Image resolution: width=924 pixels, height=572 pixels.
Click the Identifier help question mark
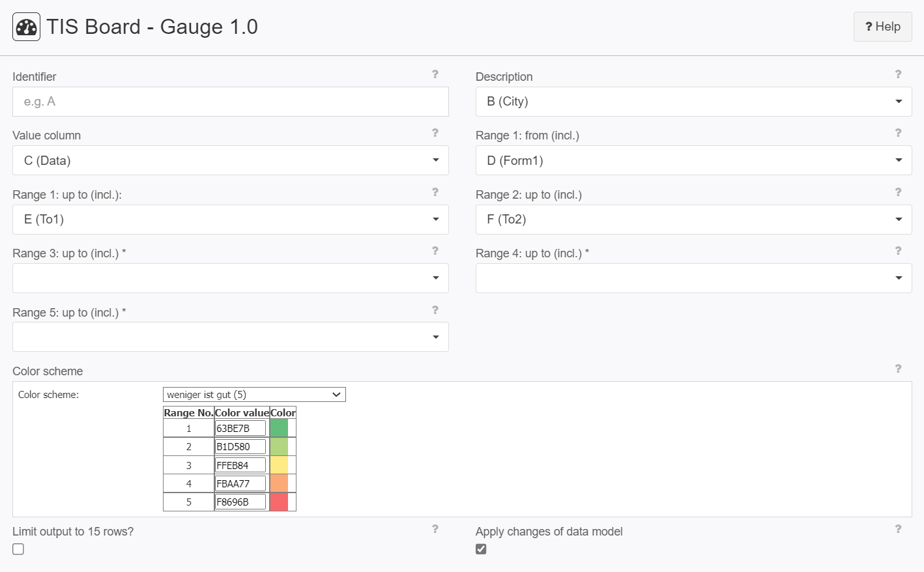[x=435, y=74]
